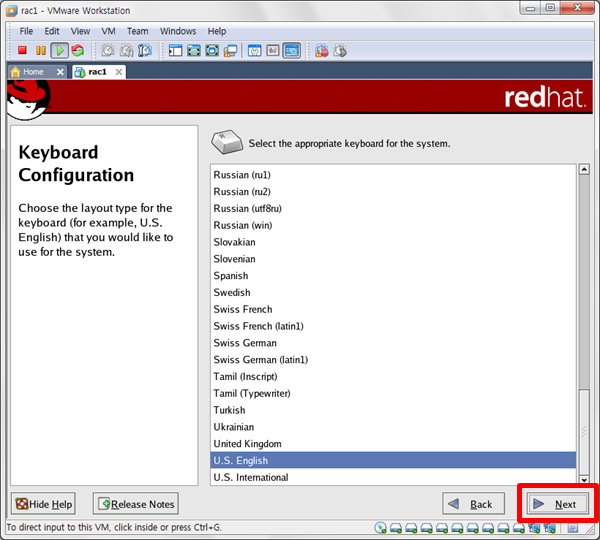The height and width of the screenshot is (540, 600).
Task: Select the U.S. International keyboard layout
Action: 393,477
